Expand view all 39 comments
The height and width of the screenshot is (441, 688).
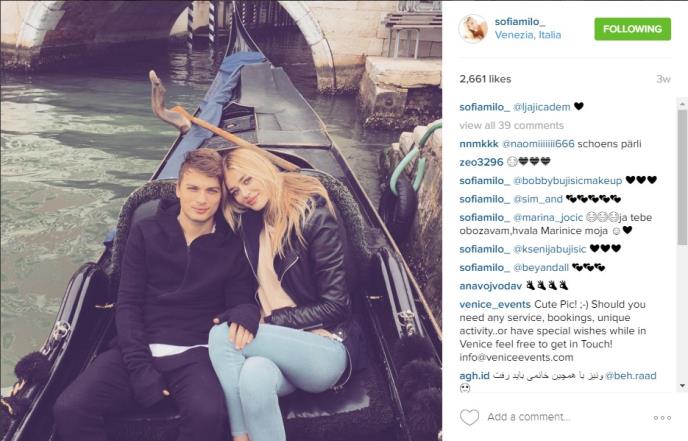(511, 125)
